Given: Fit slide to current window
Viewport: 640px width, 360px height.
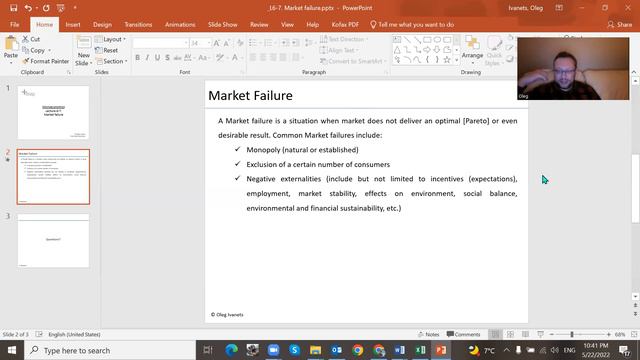Looking at the screenshot, I should tap(634, 334).
